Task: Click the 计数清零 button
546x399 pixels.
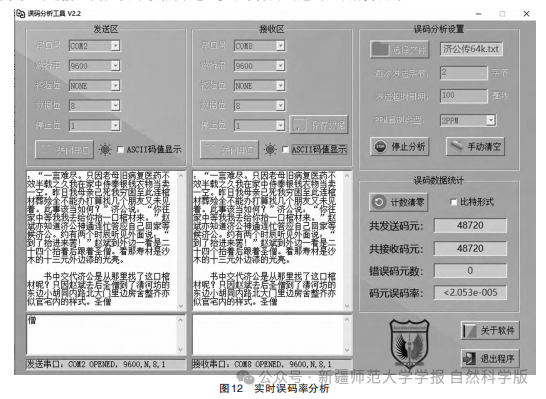Action: pos(399,202)
